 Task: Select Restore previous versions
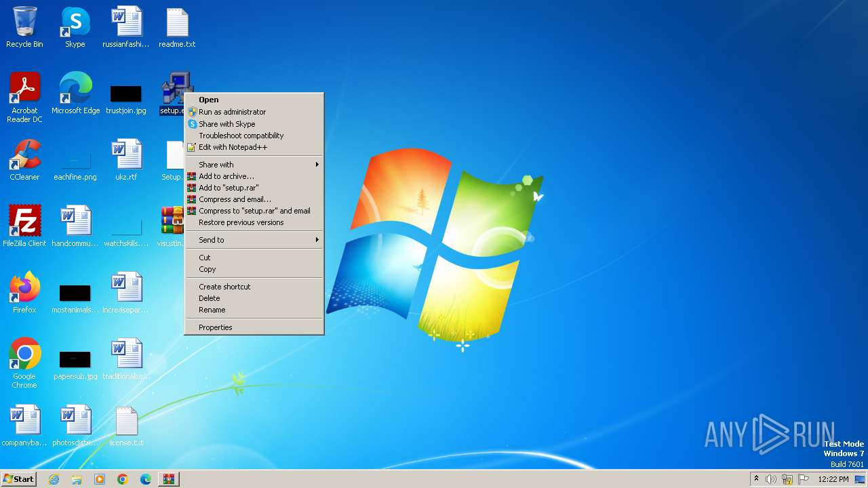point(254,222)
